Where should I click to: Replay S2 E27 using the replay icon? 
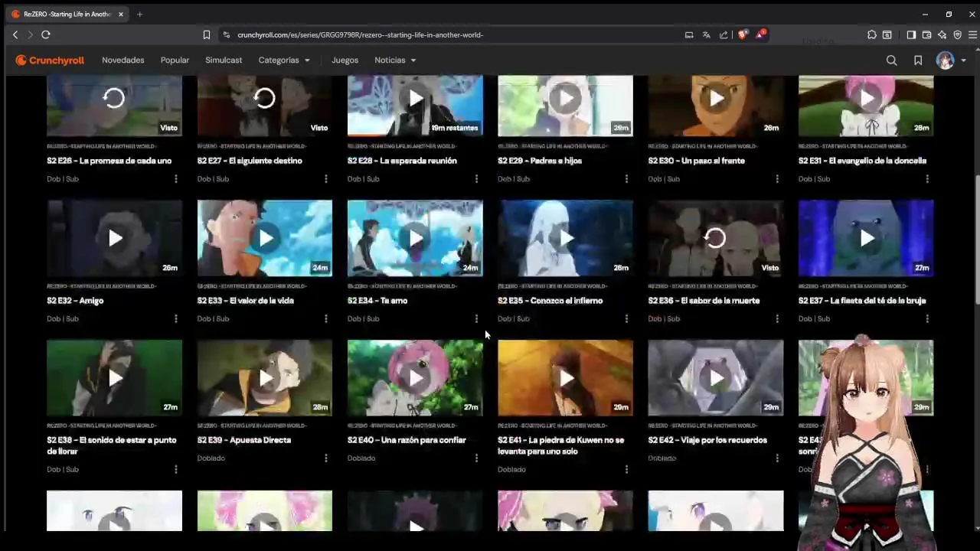(264, 98)
